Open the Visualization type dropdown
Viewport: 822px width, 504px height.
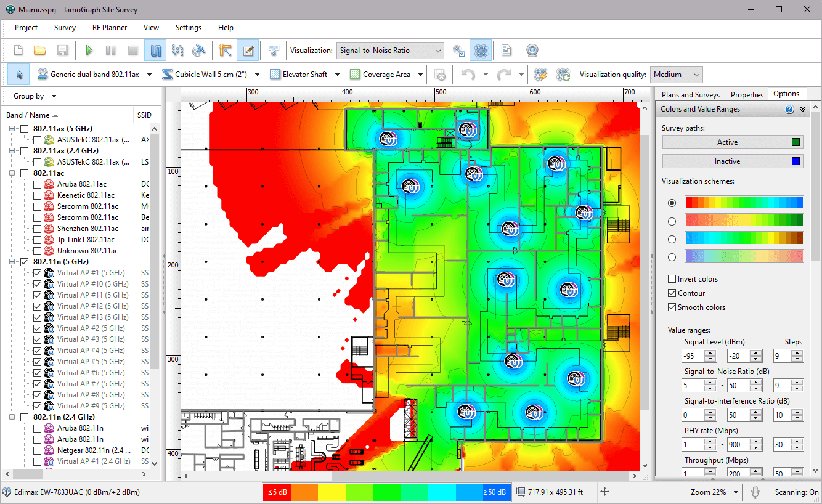click(438, 50)
